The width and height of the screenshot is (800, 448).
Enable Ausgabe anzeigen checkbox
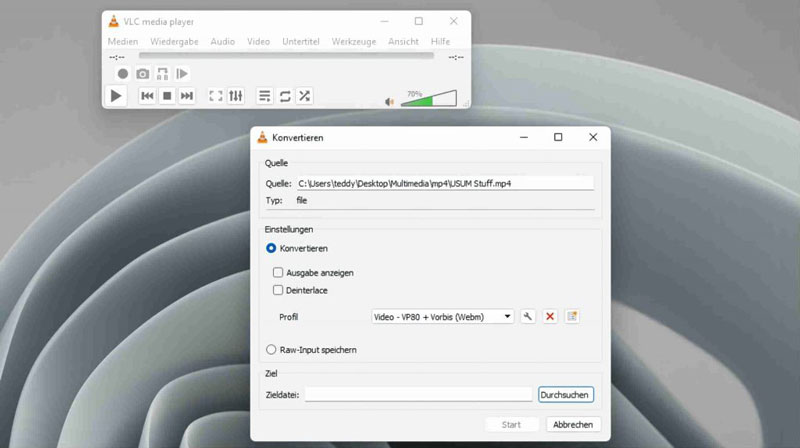(x=278, y=272)
